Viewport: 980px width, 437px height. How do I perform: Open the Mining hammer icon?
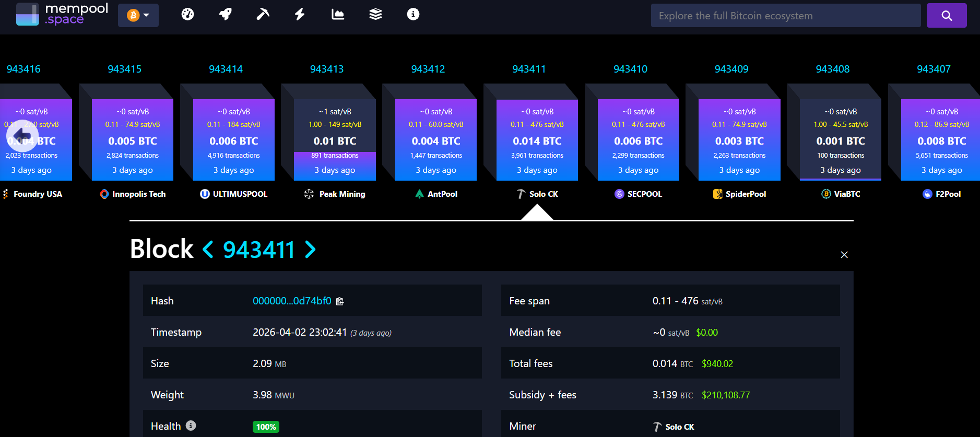(263, 15)
